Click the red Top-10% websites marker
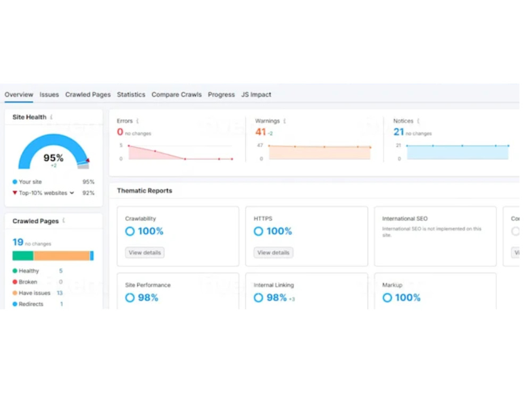Image resolution: width=532 pixels, height=399 pixels. (x=15, y=193)
